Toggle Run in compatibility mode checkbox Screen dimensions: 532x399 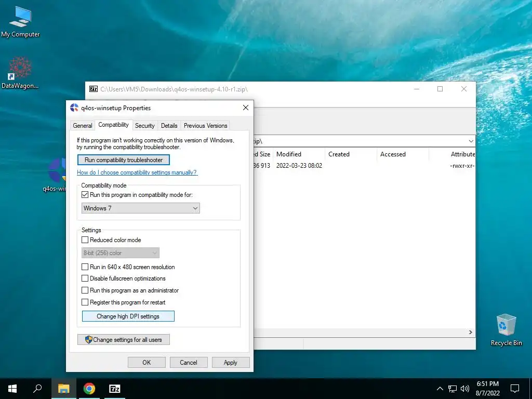pyautogui.click(x=85, y=195)
